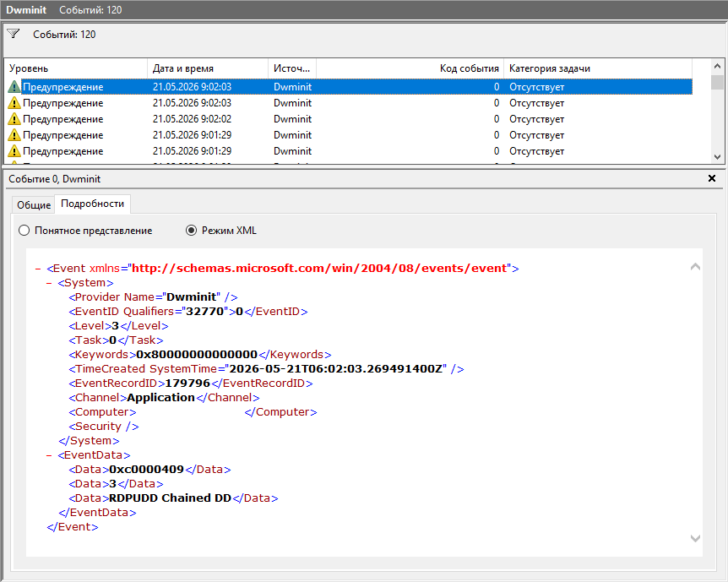
Task: Click 'Отсутствует' in the 9:02:02 row
Action: click(x=537, y=119)
